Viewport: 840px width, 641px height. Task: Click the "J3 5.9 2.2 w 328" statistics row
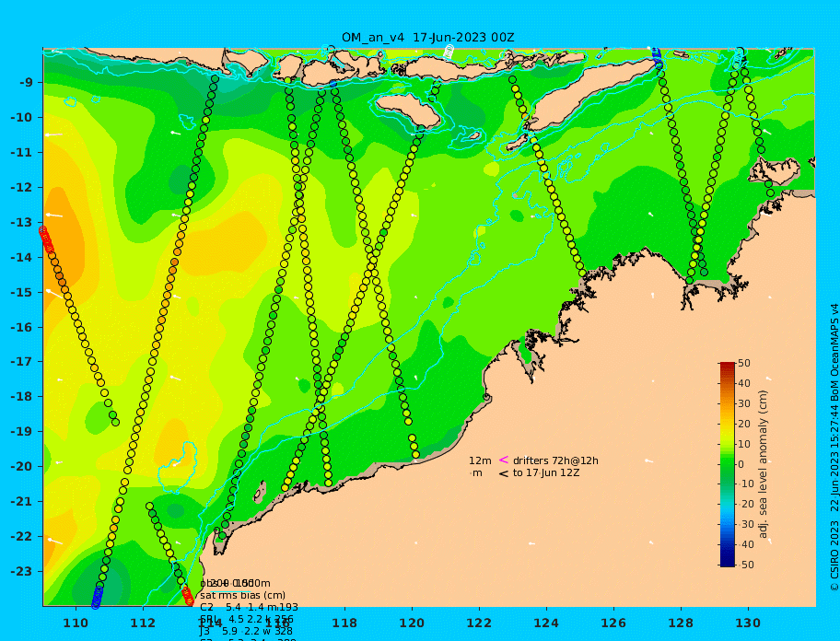247,632
